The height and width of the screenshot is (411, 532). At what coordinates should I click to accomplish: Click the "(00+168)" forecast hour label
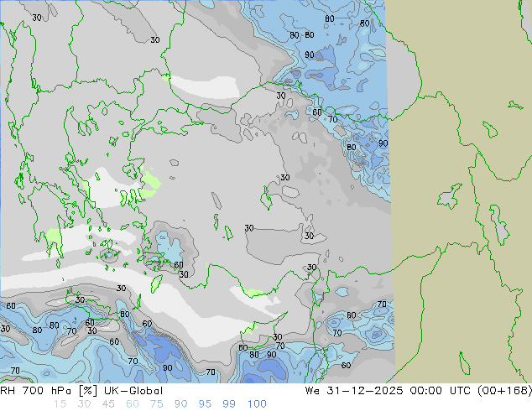(504, 391)
